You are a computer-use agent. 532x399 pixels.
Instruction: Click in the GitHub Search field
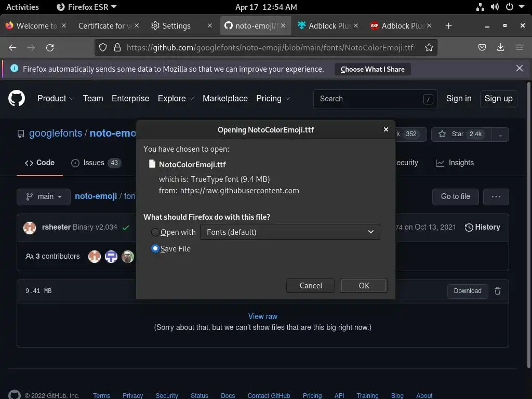pos(375,99)
